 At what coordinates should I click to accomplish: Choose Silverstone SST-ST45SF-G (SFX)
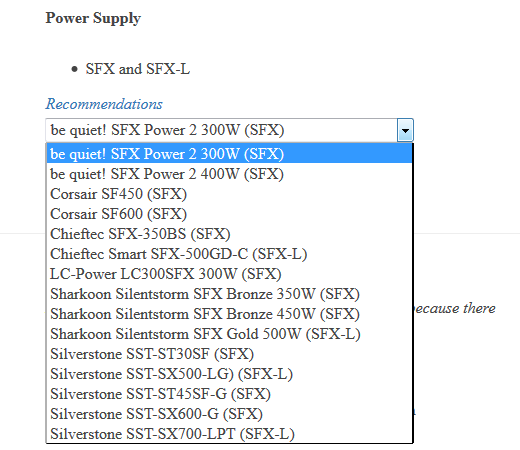tap(229, 394)
